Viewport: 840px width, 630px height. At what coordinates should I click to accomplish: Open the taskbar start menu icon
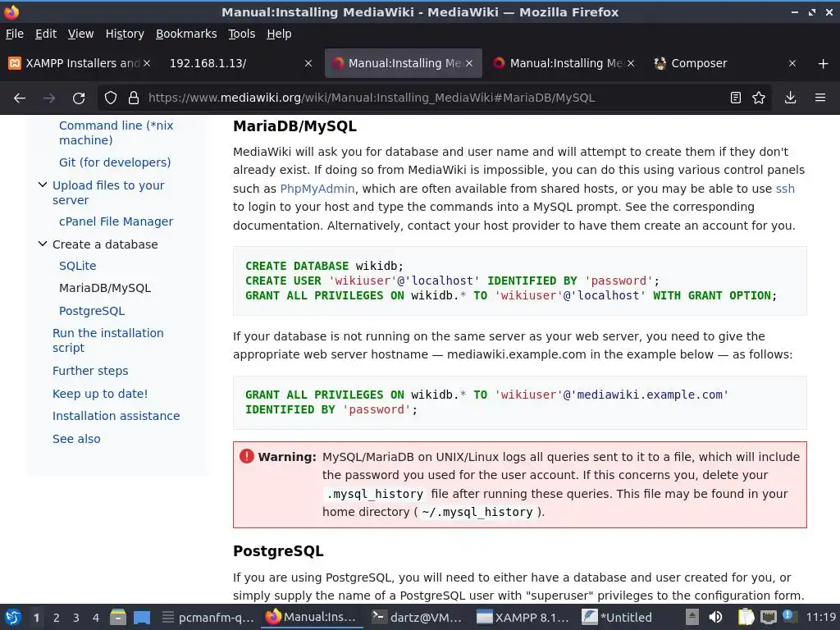(x=13, y=617)
